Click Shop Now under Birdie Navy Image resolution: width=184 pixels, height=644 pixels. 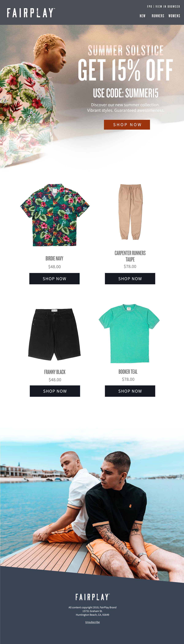[54, 278]
